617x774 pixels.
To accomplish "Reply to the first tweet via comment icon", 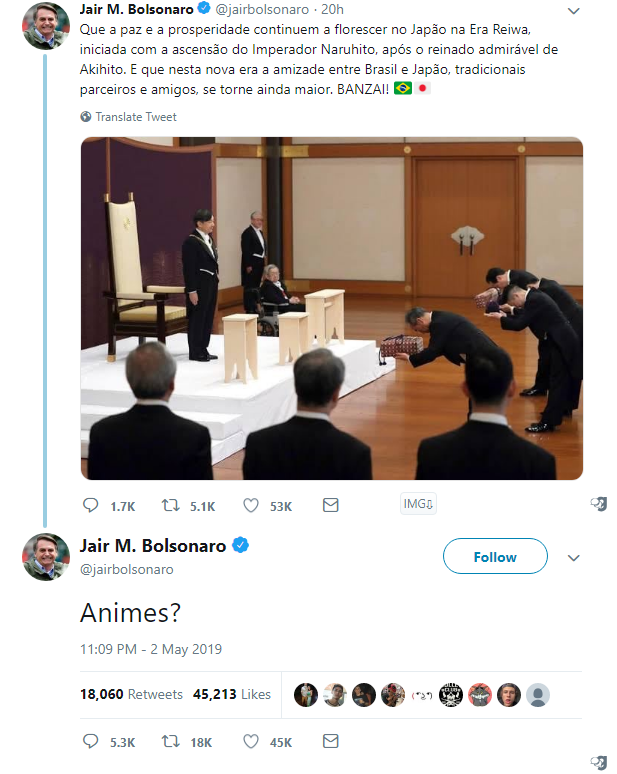I will coord(91,506).
